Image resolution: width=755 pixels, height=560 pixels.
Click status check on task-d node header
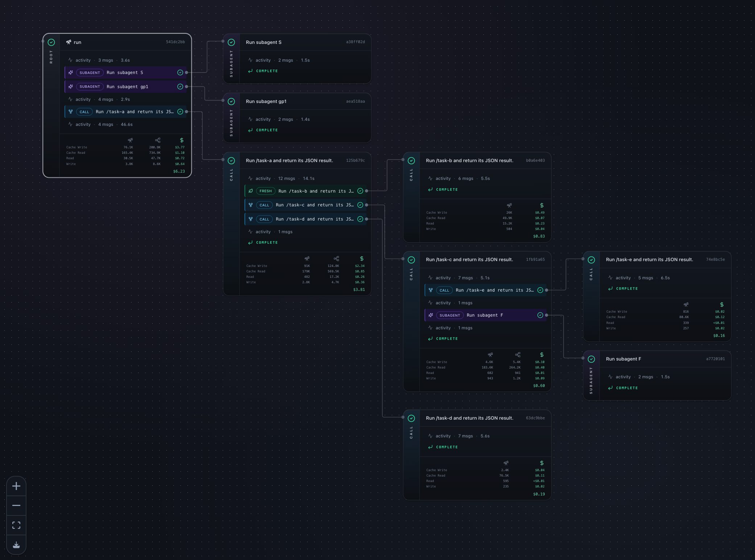411,418
